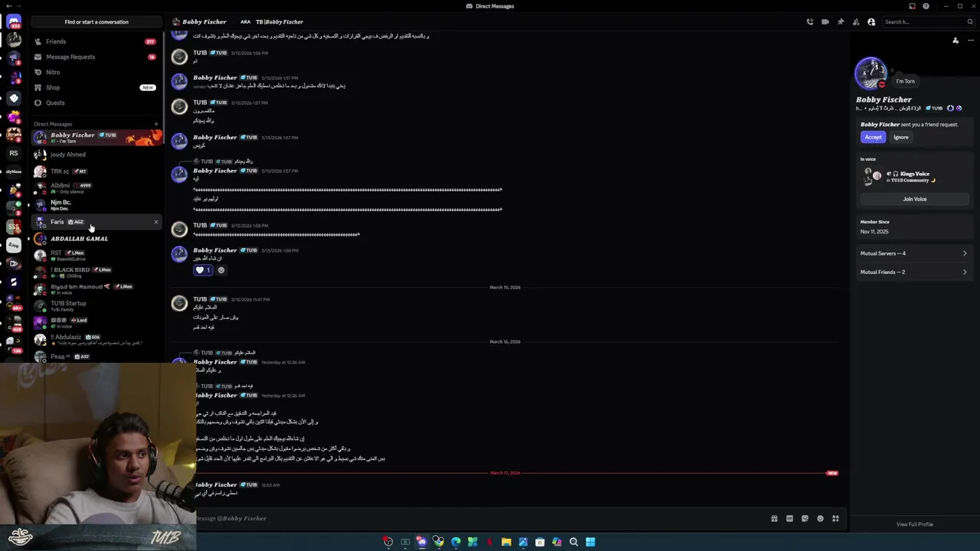Viewport: 980px width, 551px height.
Task: Open the ! BLACK BIRD conversation
Action: tap(96, 272)
